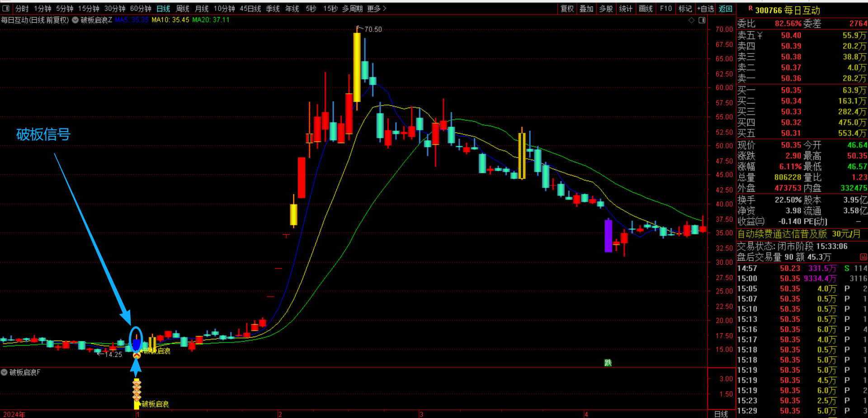Click the 300766 每日互动 stock title
Viewport: 868px width, 418px height.
pyautogui.click(x=788, y=10)
